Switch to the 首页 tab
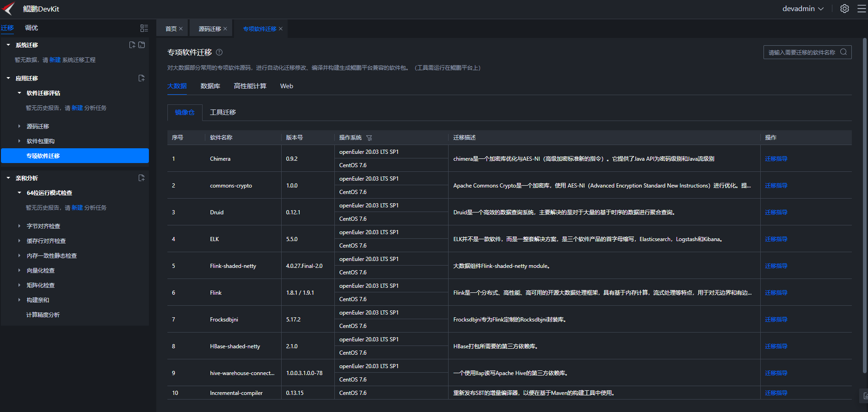This screenshot has height=412, width=868. click(171, 29)
